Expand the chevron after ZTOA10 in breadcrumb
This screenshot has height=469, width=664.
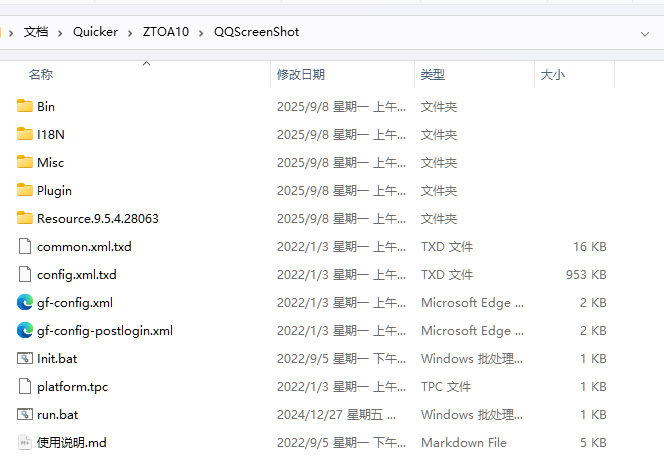pos(201,33)
